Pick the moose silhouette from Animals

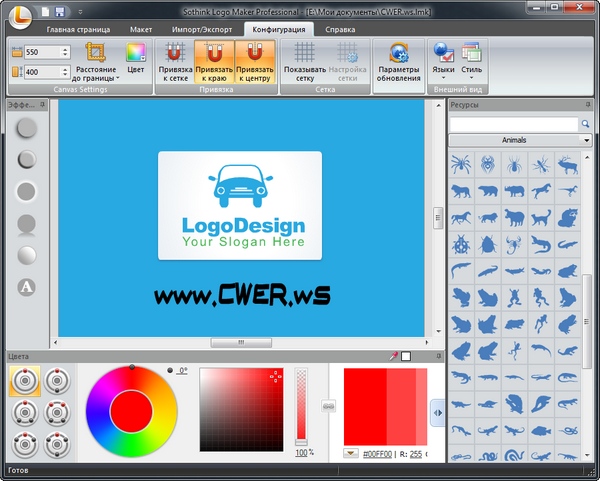[x=568, y=164]
